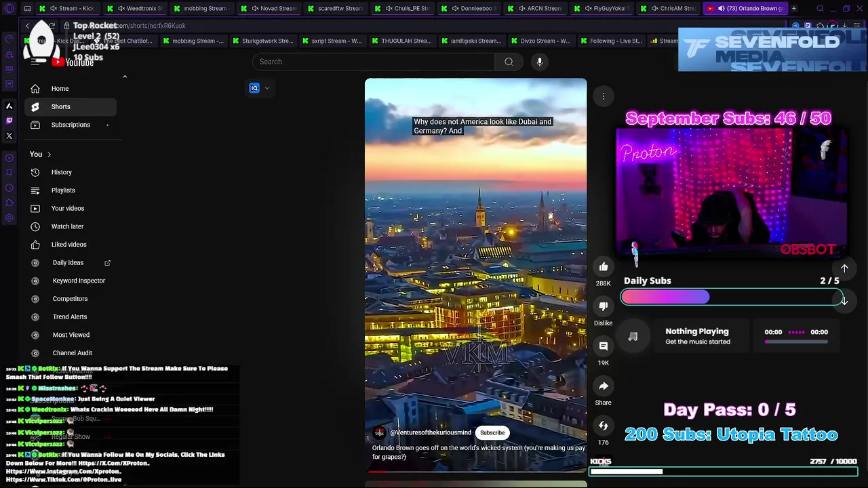Open Opera sidebar settings gear
Image resolution: width=868 pixels, height=488 pixels.
[x=9, y=218]
